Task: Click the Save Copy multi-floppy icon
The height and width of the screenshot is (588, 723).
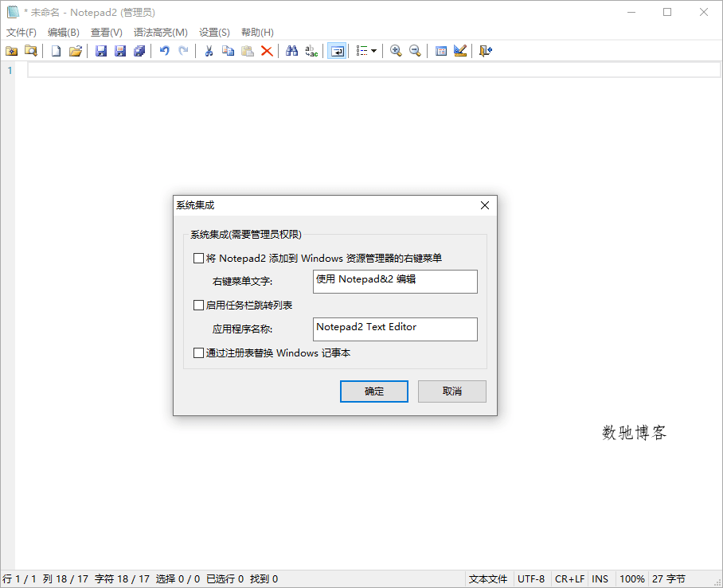Action: coord(139,51)
